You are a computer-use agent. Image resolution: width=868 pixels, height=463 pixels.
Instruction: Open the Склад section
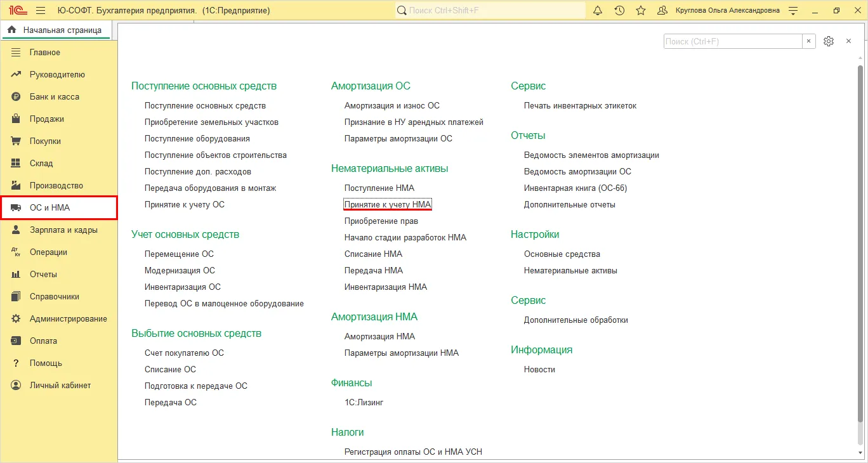click(x=58, y=164)
